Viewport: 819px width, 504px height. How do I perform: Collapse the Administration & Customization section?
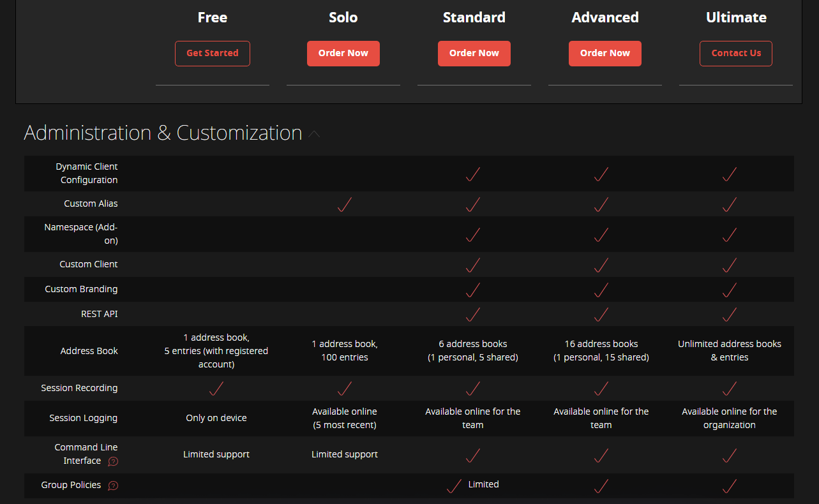point(314,134)
